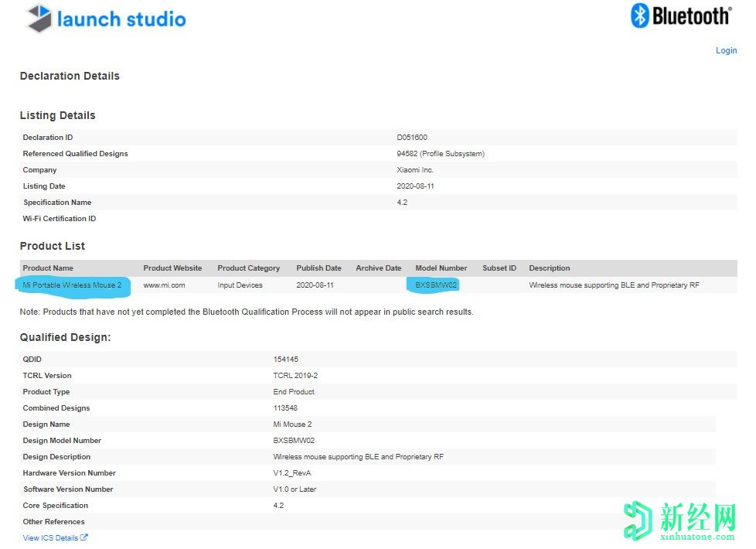Open the Login link
This screenshot has width=756, height=549.
point(726,50)
